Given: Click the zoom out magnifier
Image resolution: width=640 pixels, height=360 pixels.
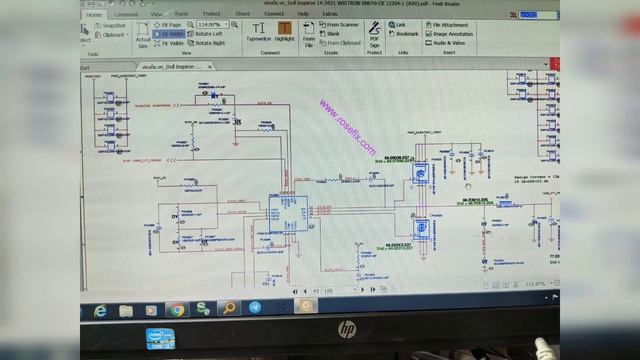Looking at the screenshot, I should tap(190, 25).
